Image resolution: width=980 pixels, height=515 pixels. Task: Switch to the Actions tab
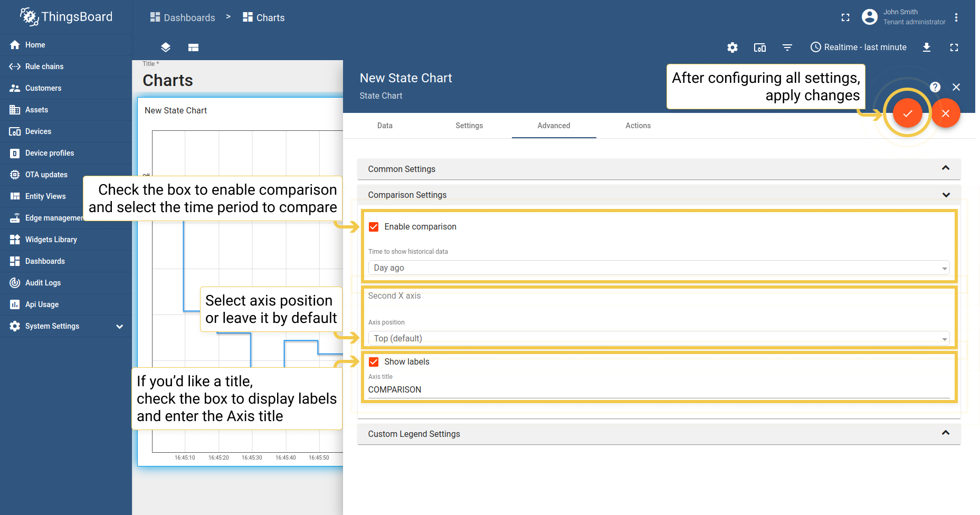[638, 126]
